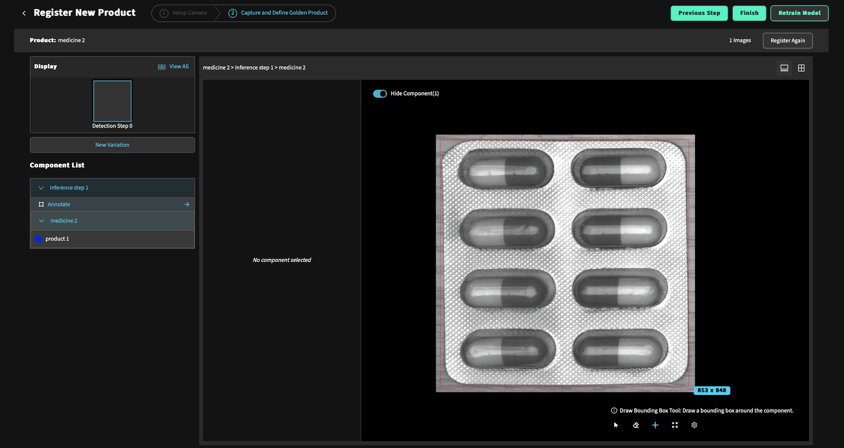Image resolution: width=844 pixels, height=448 pixels.
Task: Click the Finish button
Action: click(749, 13)
